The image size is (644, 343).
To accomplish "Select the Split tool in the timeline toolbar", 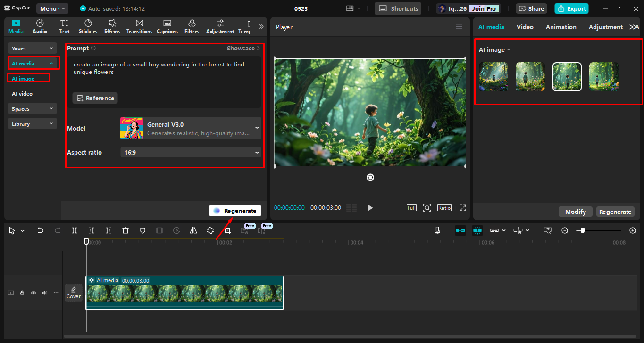I will [x=74, y=230].
